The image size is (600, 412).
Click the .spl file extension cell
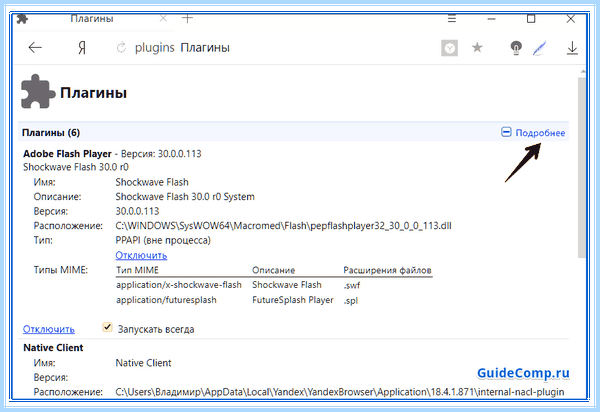[351, 301]
